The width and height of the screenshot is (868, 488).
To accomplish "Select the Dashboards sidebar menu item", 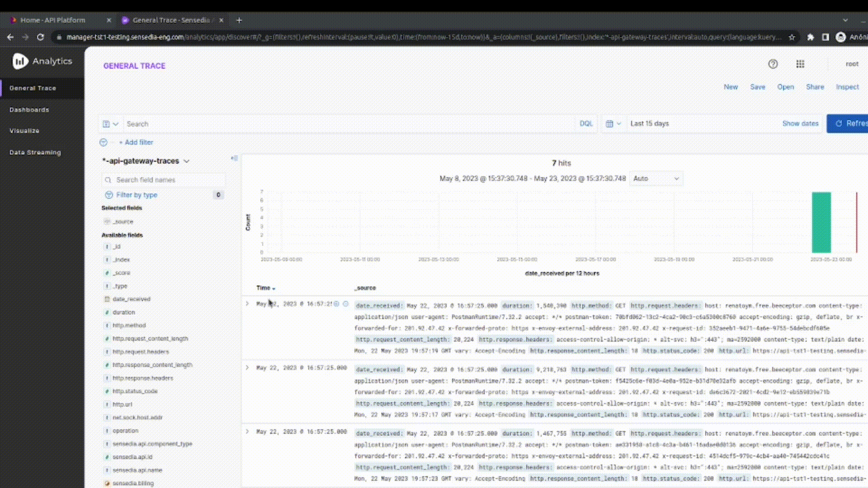I will tap(28, 109).
